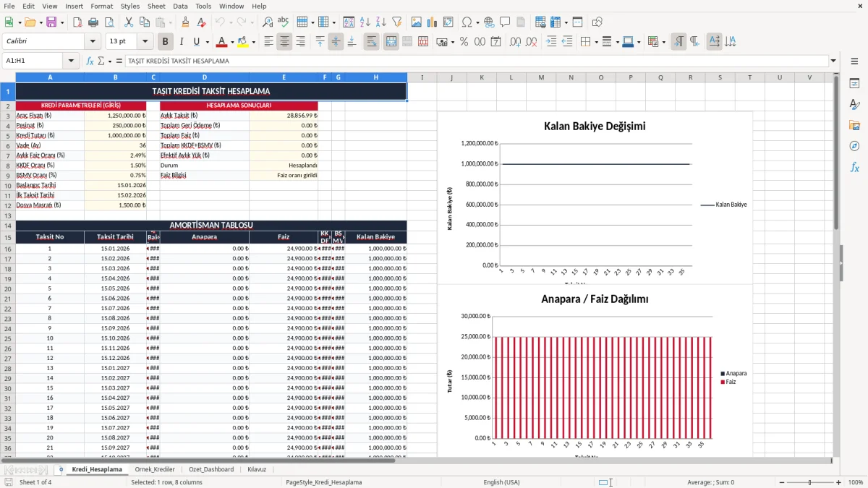868x488 pixels.
Task: Activate the Clone Formatting paintbrush
Action: (x=185, y=22)
